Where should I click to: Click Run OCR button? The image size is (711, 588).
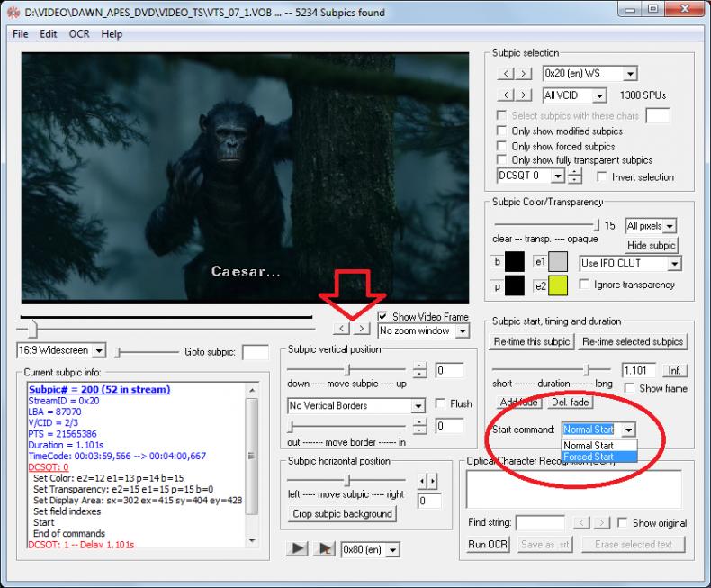(x=488, y=544)
